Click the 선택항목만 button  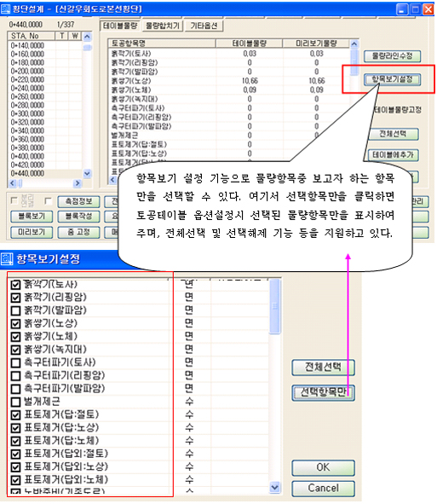tap(323, 392)
